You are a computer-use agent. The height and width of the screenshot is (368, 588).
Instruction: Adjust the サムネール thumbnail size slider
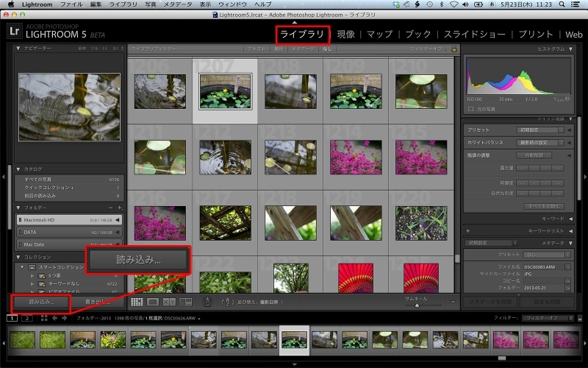(x=417, y=305)
